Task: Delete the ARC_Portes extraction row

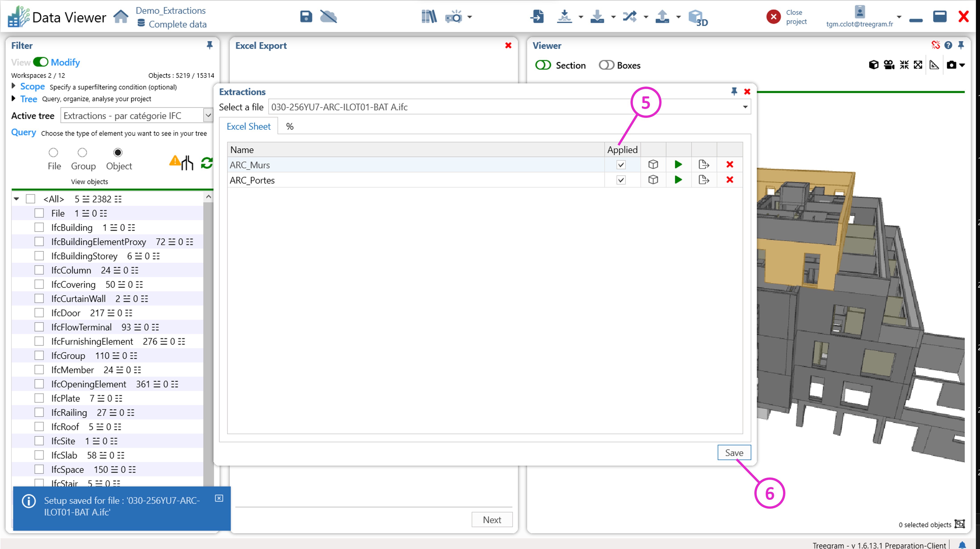Action: (x=729, y=180)
